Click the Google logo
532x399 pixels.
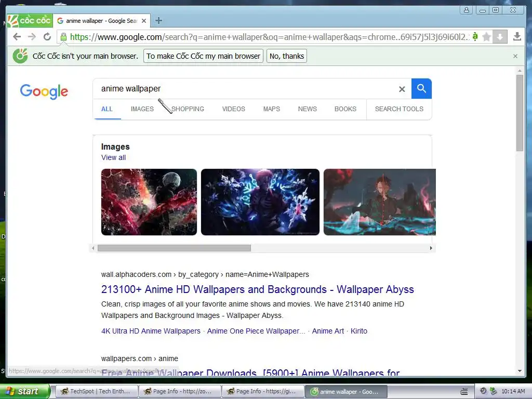coord(44,91)
